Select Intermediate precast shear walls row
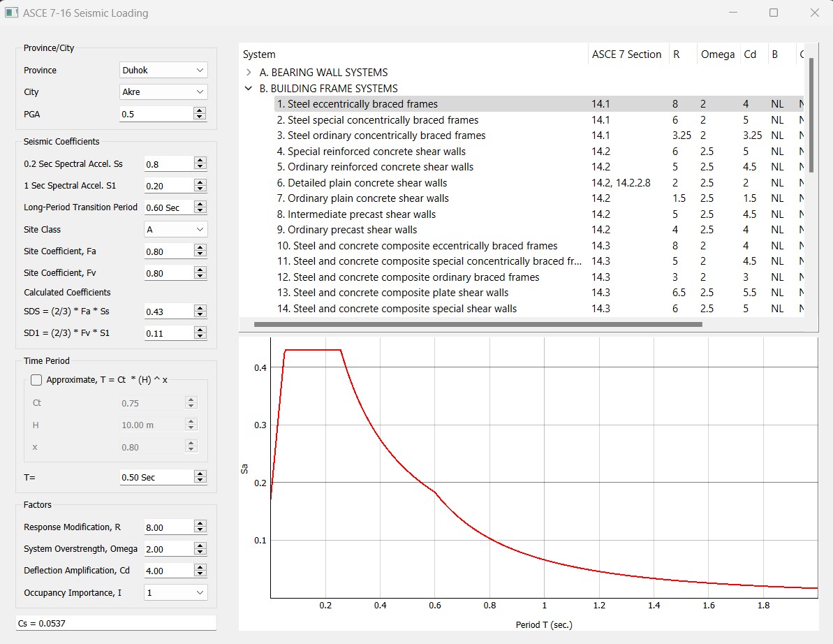Viewport: 833px width, 644px height. click(x=538, y=214)
